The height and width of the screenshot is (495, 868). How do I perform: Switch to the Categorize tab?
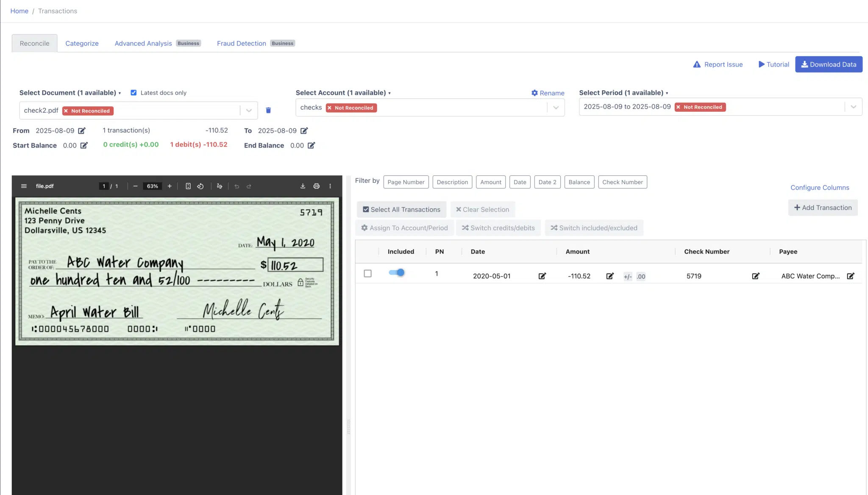pyautogui.click(x=82, y=43)
